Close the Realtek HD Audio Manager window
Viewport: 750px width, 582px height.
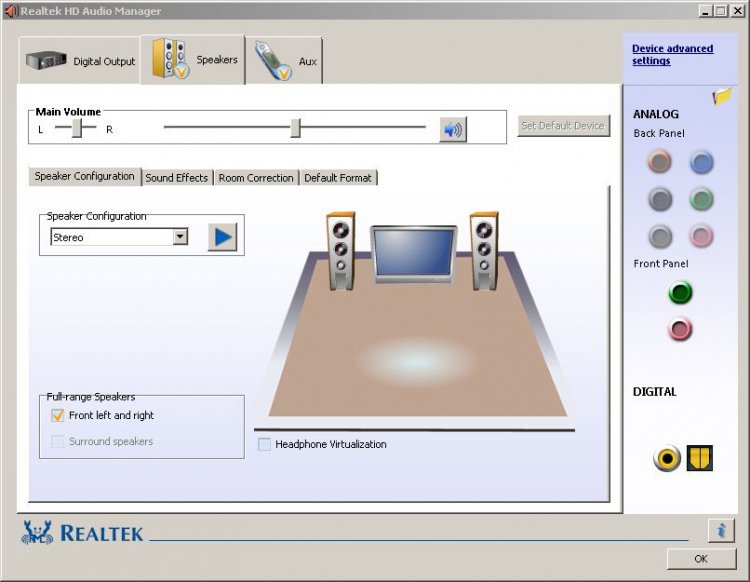[737, 11]
